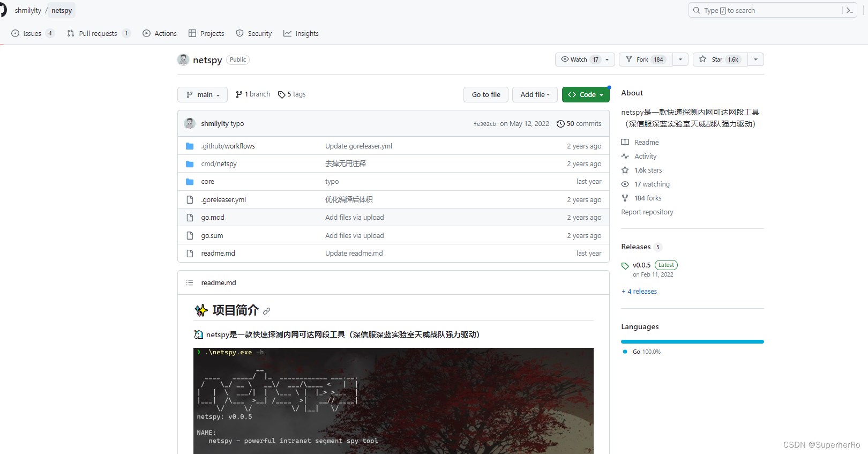Click the readme.md file icon
This screenshot has width=868, height=454.
coord(190,254)
